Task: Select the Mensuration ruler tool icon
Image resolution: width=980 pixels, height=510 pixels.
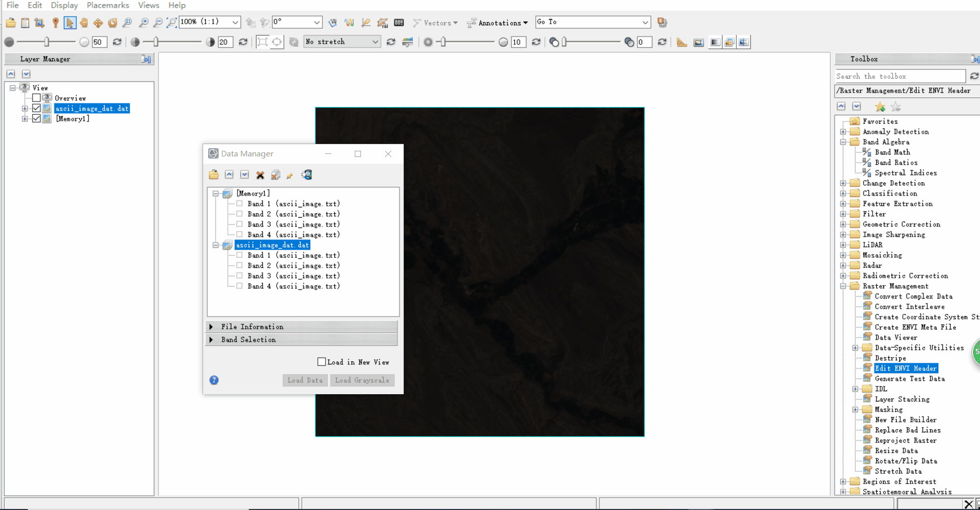Action: click(x=682, y=42)
